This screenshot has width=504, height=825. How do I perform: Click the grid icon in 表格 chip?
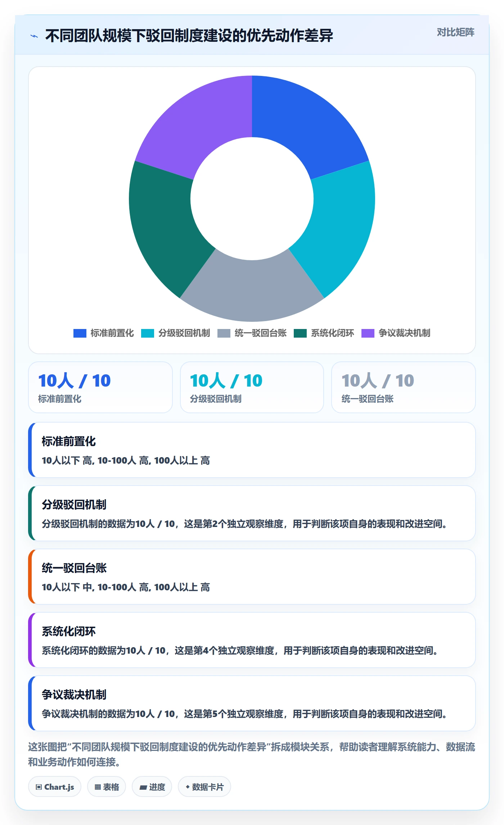click(x=98, y=787)
